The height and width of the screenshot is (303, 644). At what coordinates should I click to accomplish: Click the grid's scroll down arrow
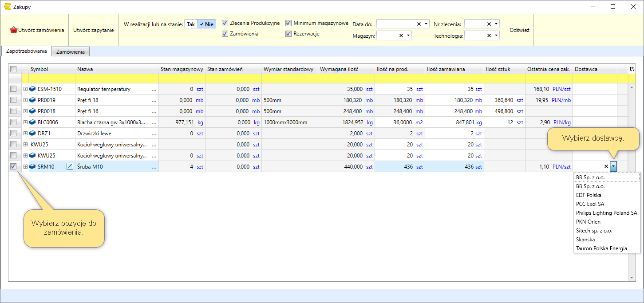pos(632,278)
